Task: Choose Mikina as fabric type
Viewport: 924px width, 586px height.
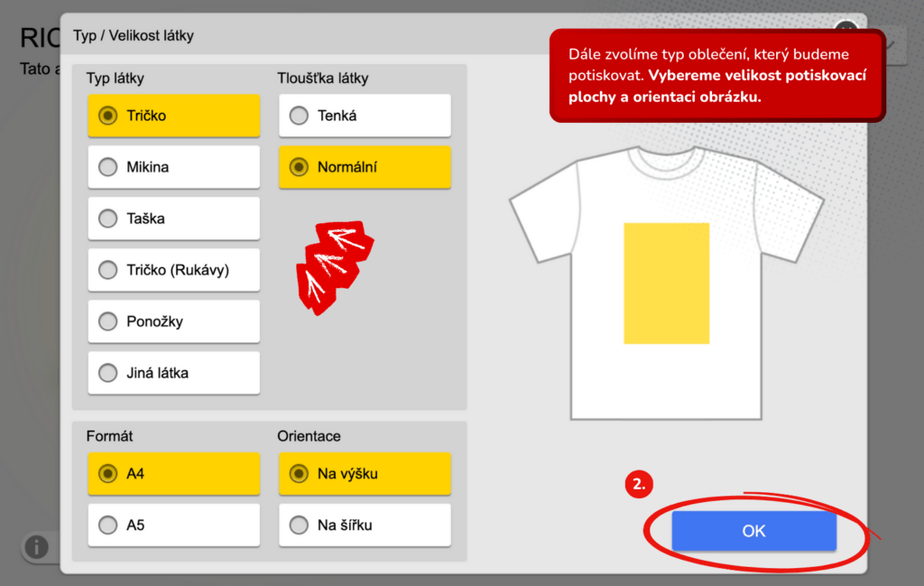Action: pos(173,167)
